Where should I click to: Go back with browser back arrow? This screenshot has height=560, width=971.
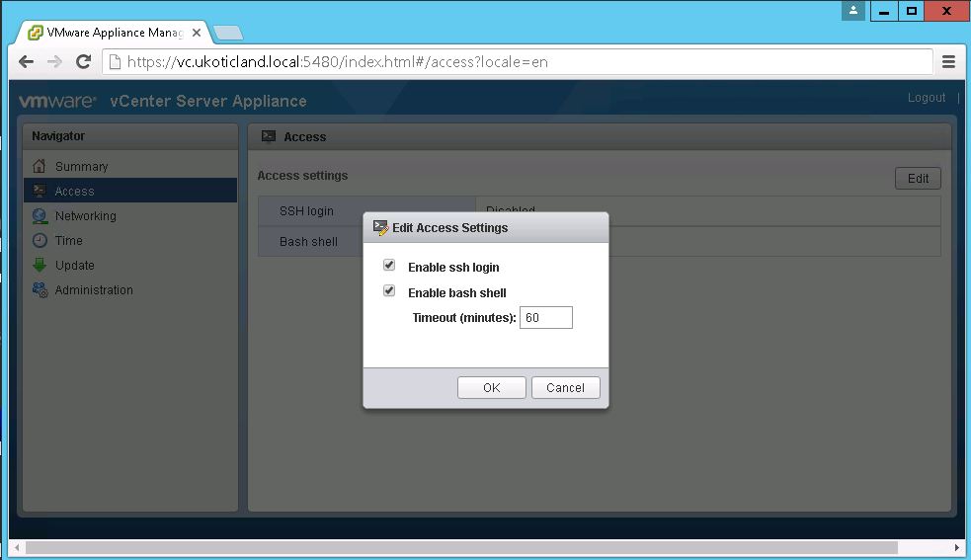pyautogui.click(x=26, y=61)
